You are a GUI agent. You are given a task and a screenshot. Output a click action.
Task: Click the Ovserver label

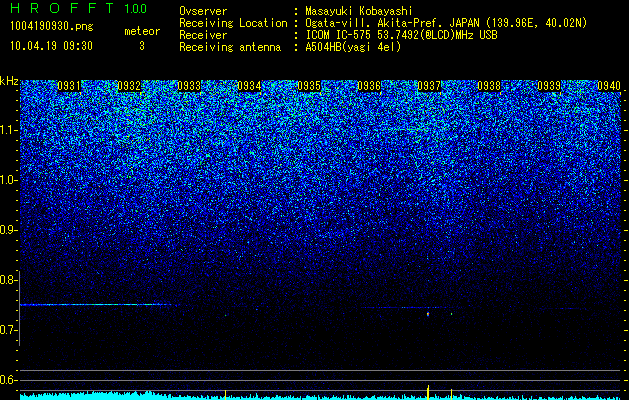click(x=203, y=11)
